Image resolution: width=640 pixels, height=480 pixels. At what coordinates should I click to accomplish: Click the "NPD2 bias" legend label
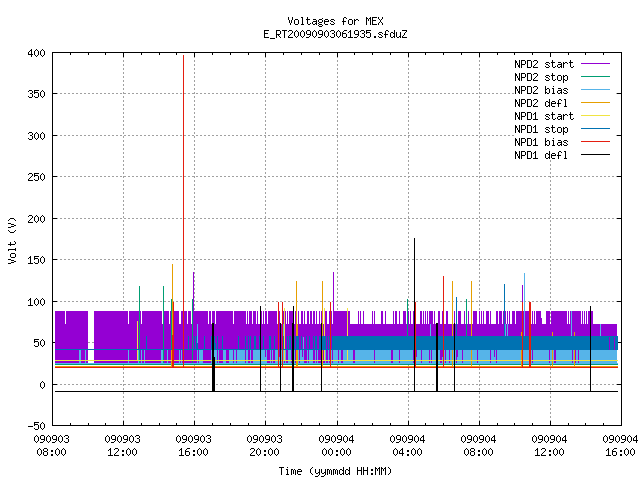(541, 90)
